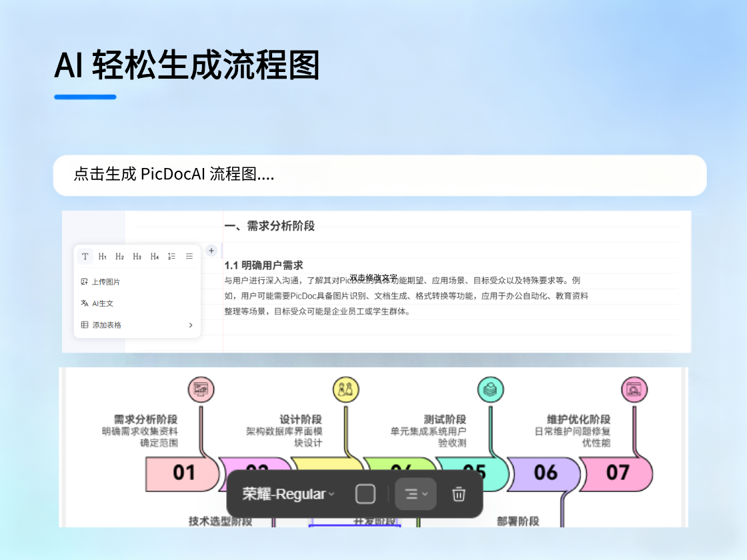Screen dimensions: 747x560
Task: Apply the bullet list icon
Action: click(x=189, y=257)
